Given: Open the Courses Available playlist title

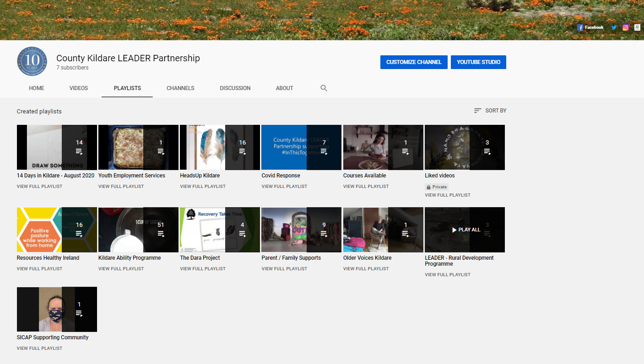Looking at the screenshot, I should point(365,176).
